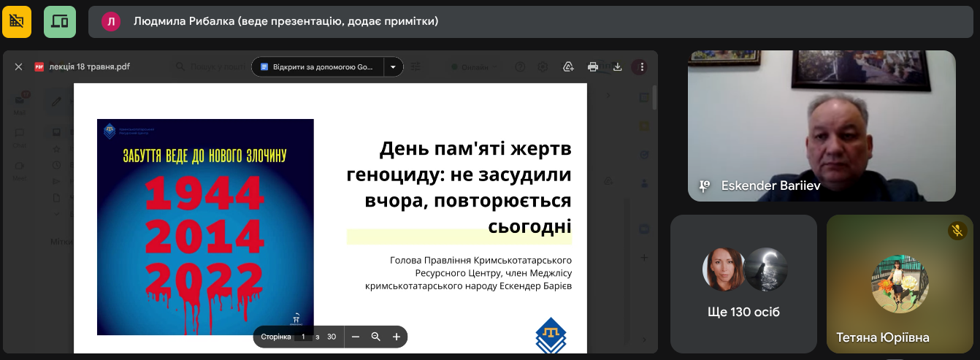Print the PDF using the printer icon
This screenshot has width=980, height=360.
[593, 66]
